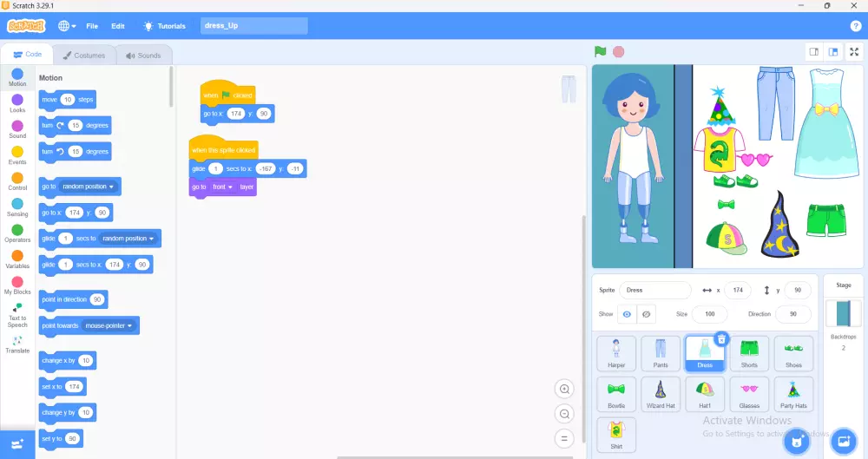The height and width of the screenshot is (459, 868).
Task: Select the Looks block category
Action: 17,103
